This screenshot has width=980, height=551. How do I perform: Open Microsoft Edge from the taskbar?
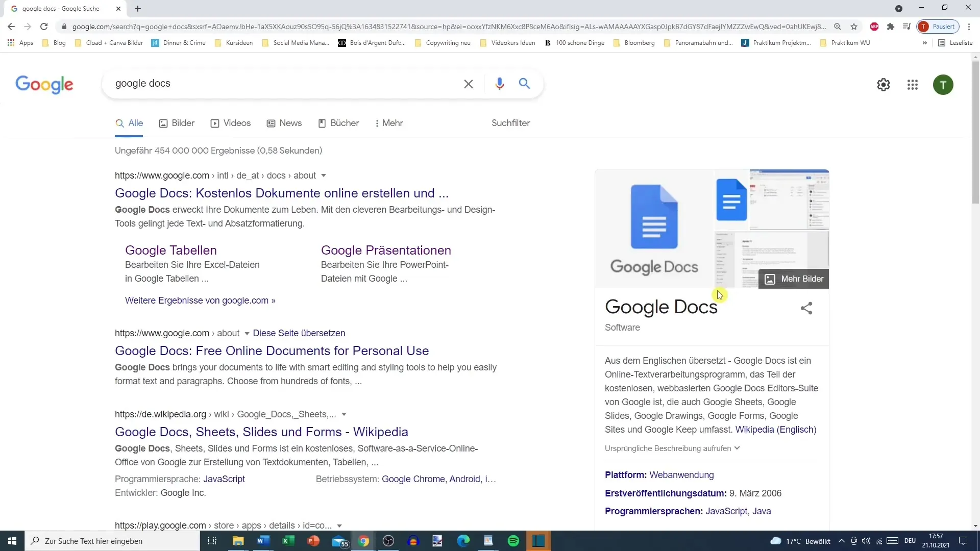(463, 541)
